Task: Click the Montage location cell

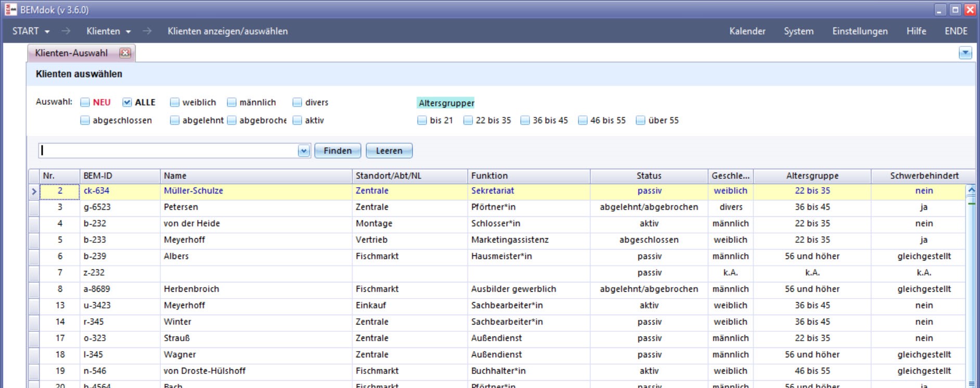Action: pyautogui.click(x=410, y=224)
